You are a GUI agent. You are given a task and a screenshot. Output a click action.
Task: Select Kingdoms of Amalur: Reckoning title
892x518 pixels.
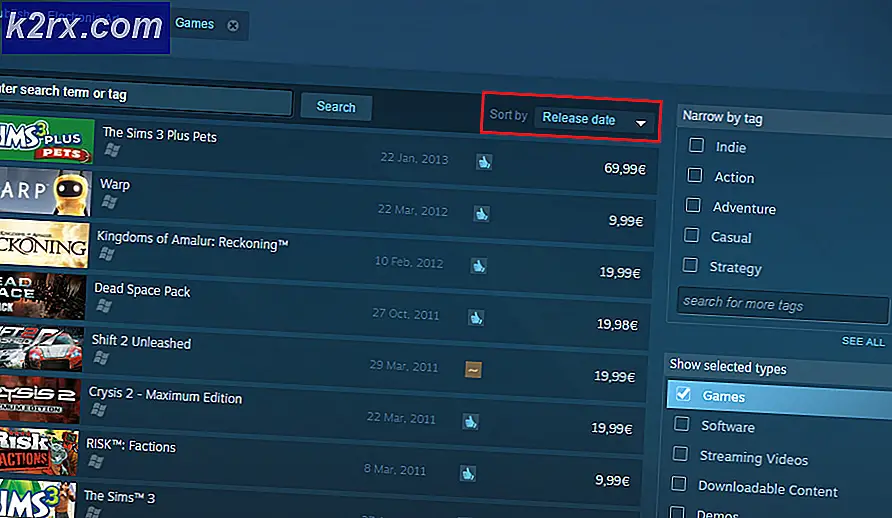(193, 240)
